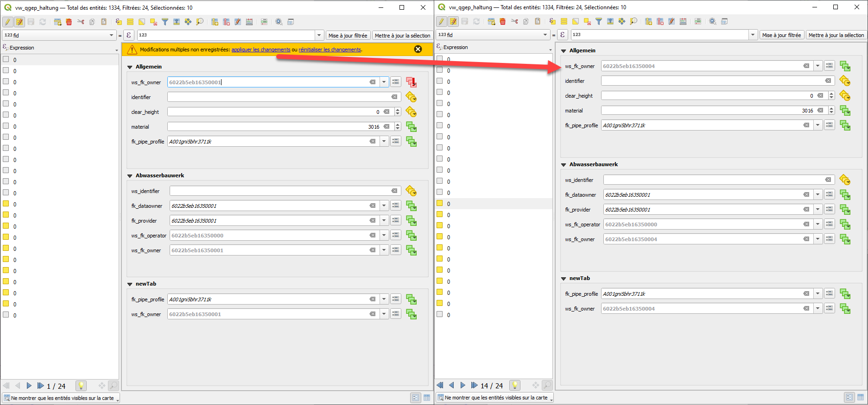Click invert selection icon in left window
This screenshot has width=868, height=405.
click(x=142, y=22)
